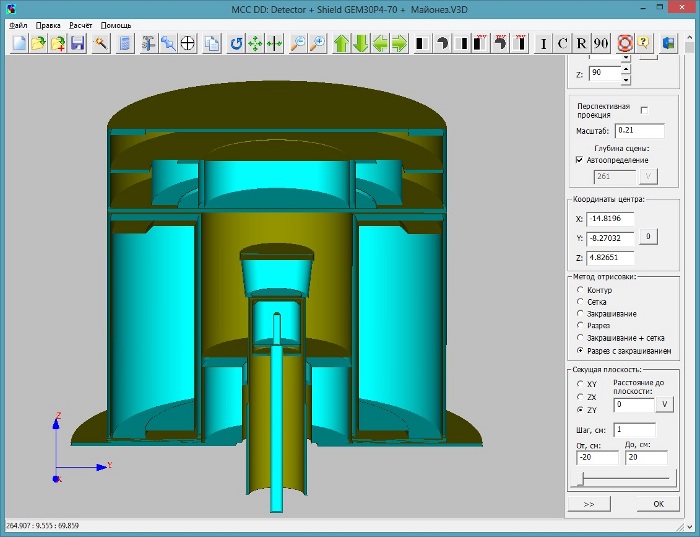The image size is (700, 537).
Task: Click the Масштаб input field
Action: [639, 130]
